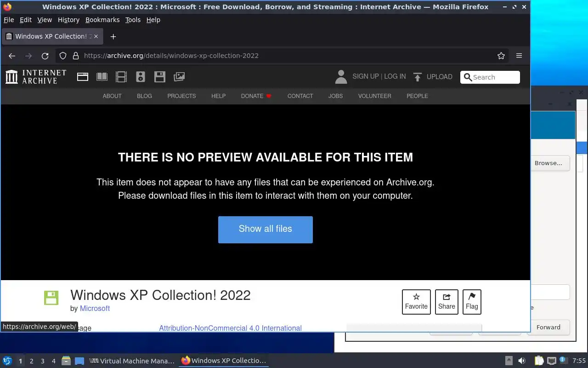This screenshot has height=368, width=588.
Task: Open the Attribution-NonCommercial 4.0 International link
Action: click(230, 328)
